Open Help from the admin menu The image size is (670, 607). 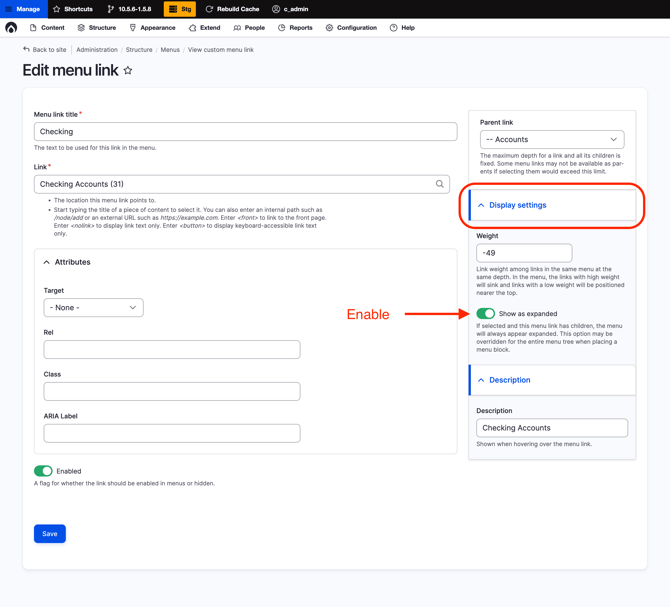coord(402,28)
